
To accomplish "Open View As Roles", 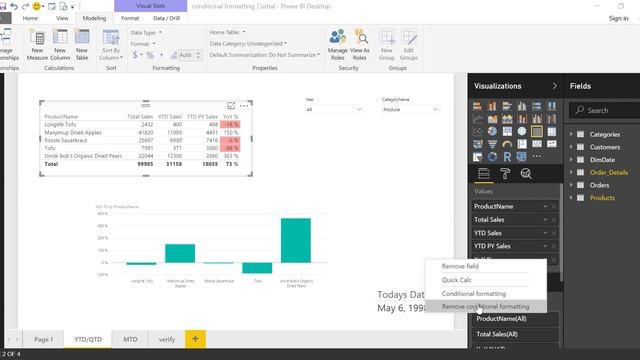I will pyautogui.click(x=360, y=45).
